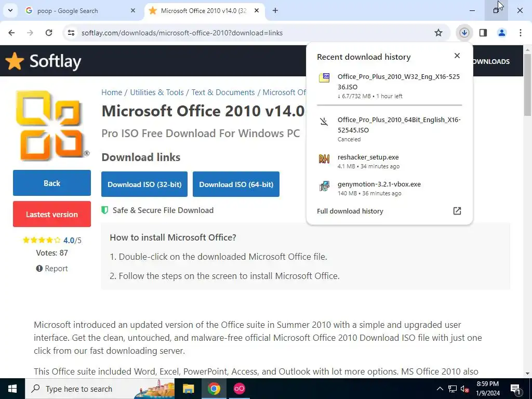This screenshot has height=399, width=532.
Task: Click the Lastest version button
Action: click(x=52, y=214)
